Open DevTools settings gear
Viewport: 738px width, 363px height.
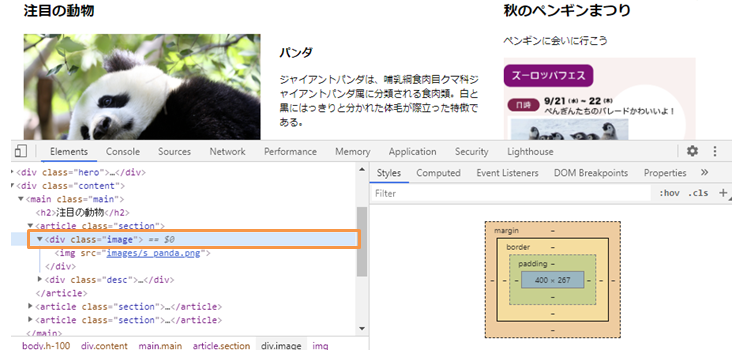692,151
